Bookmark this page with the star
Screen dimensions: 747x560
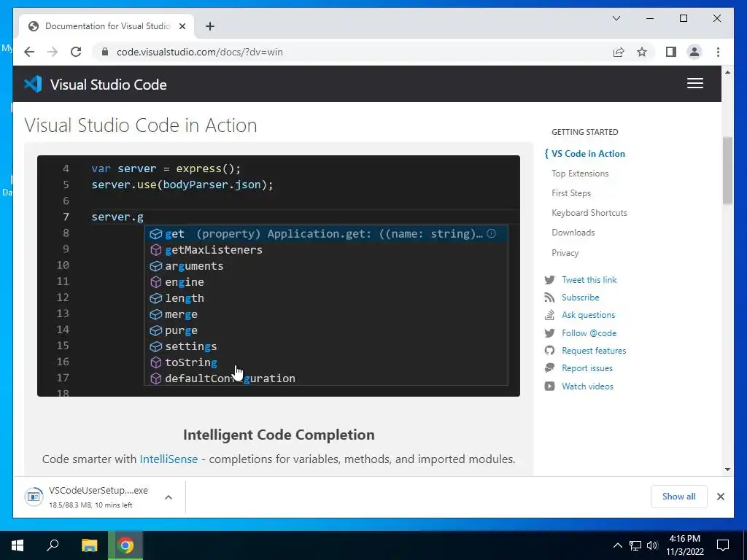tap(642, 52)
